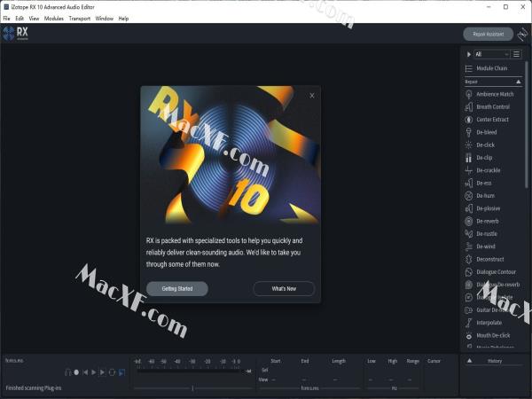This screenshot has height=399, width=532.
Task: Click the module list scrollbar
Action: [x=526, y=124]
